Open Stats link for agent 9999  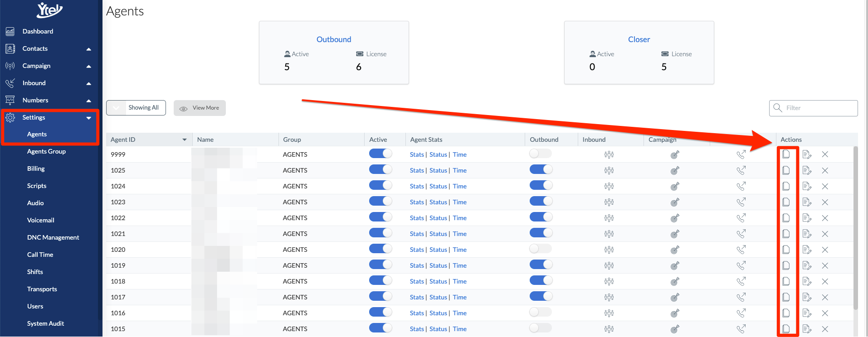pos(417,154)
